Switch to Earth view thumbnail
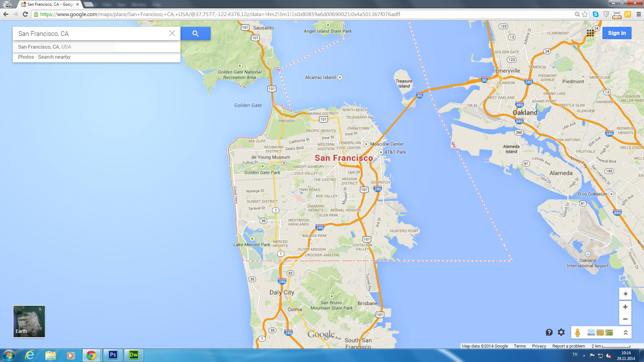This screenshot has height=362, width=644. [29, 321]
